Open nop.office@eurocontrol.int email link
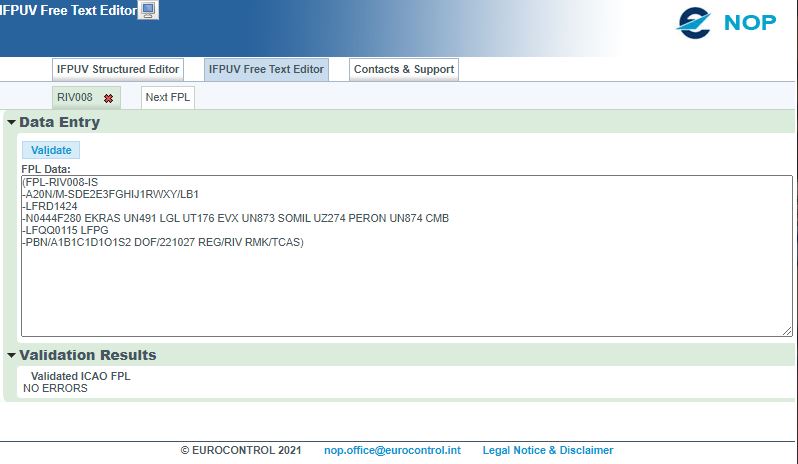The image size is (798, 464). [392, 450]
